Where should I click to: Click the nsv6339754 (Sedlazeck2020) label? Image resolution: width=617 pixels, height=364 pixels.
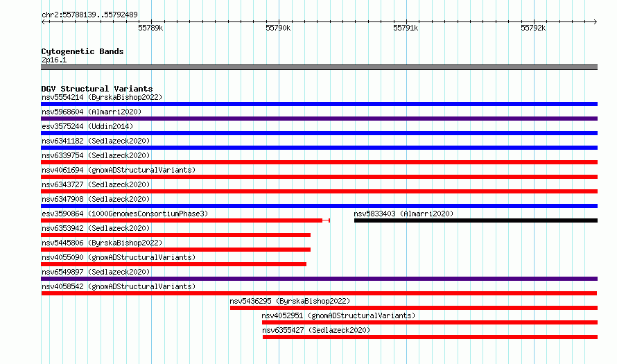point(96,155)
